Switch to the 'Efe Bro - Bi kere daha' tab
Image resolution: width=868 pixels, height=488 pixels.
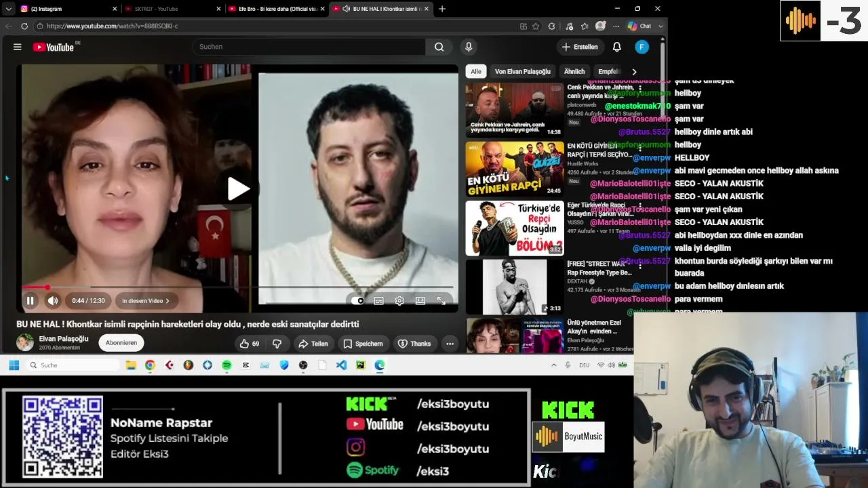click(x=276, y=9)
